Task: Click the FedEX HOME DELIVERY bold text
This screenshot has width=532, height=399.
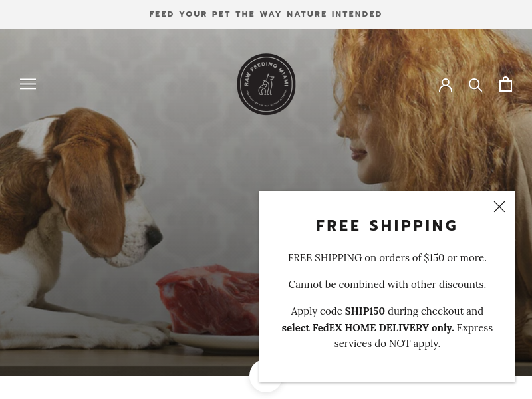Action: pyautogui.click(x=368, y=328)
